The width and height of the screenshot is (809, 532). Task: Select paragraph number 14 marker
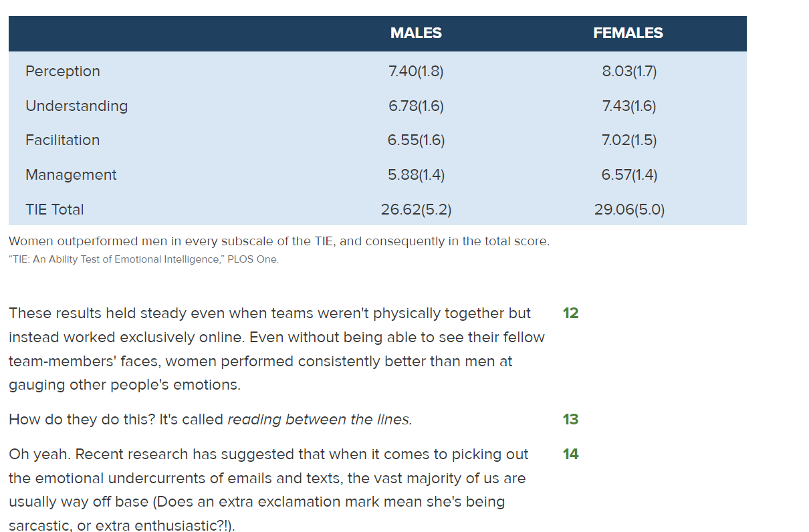coord(570,454)
